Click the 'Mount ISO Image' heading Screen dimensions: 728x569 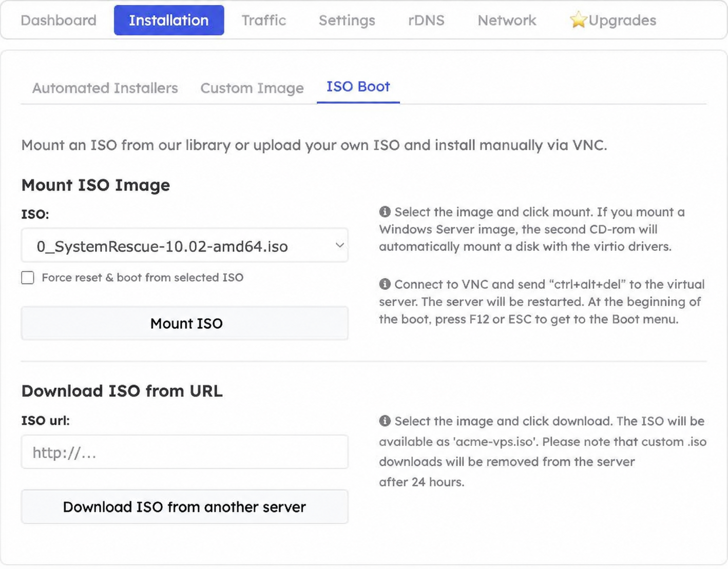tap(95, 185)
